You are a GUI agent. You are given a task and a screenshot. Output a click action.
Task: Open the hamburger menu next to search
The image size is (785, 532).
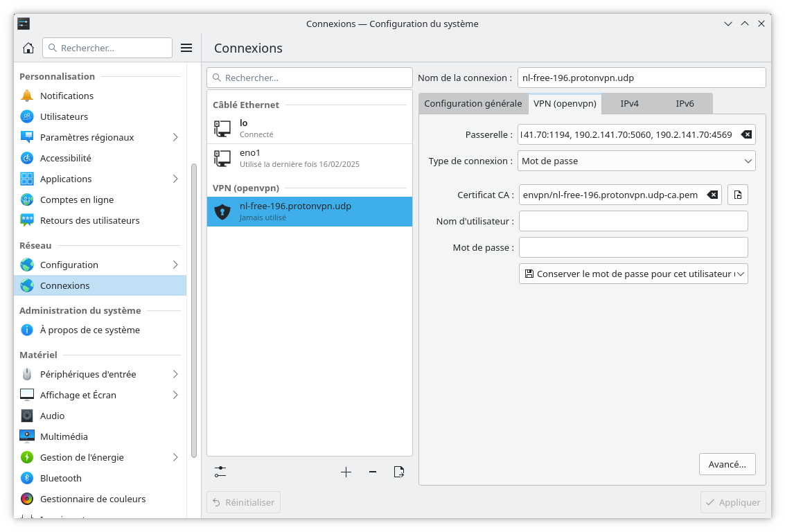(x=186, y=48)
